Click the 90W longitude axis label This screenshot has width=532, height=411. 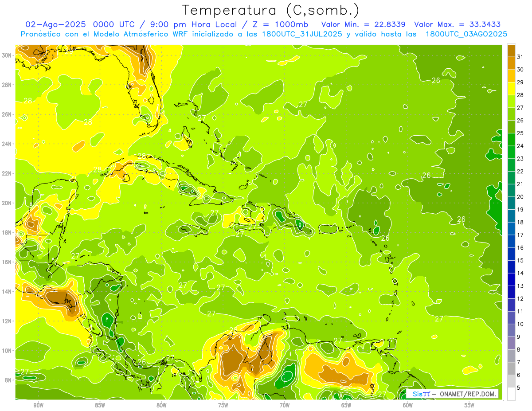click(x=38, y=405)
